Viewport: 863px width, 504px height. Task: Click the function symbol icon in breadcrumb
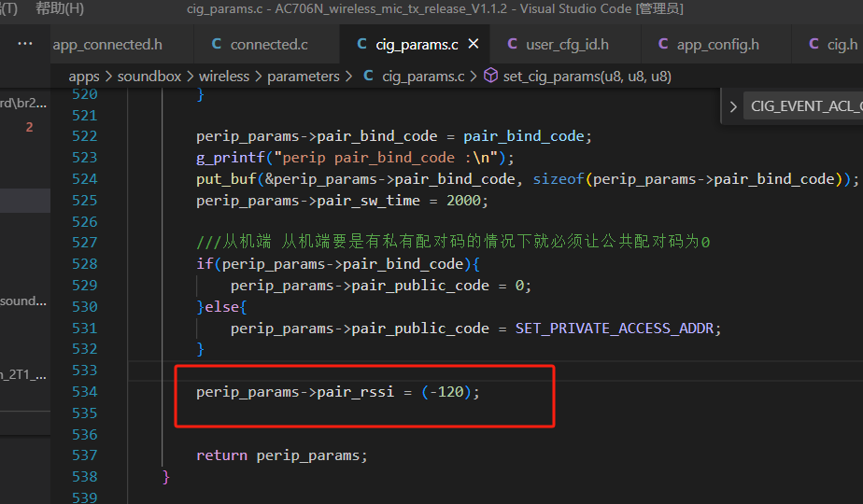[x=490, y=76]
